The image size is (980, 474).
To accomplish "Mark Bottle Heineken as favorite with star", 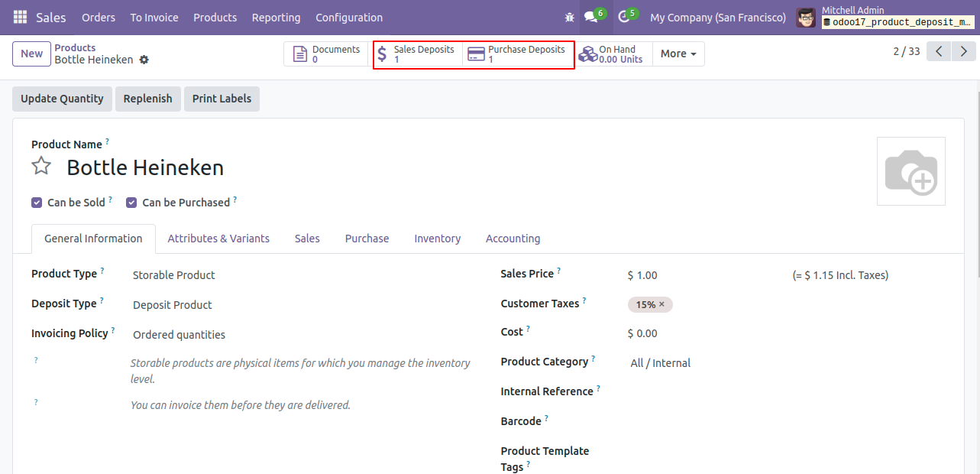I will click(41, 166).
